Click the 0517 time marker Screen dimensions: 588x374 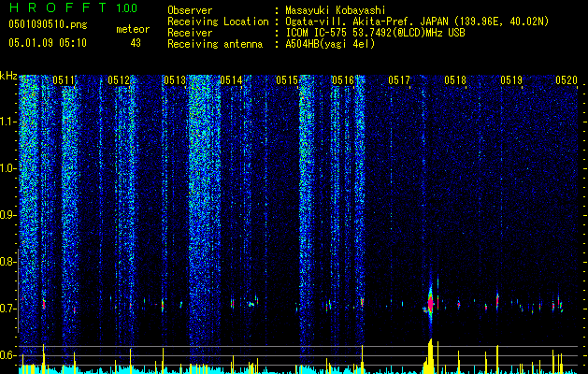(399, 80)
